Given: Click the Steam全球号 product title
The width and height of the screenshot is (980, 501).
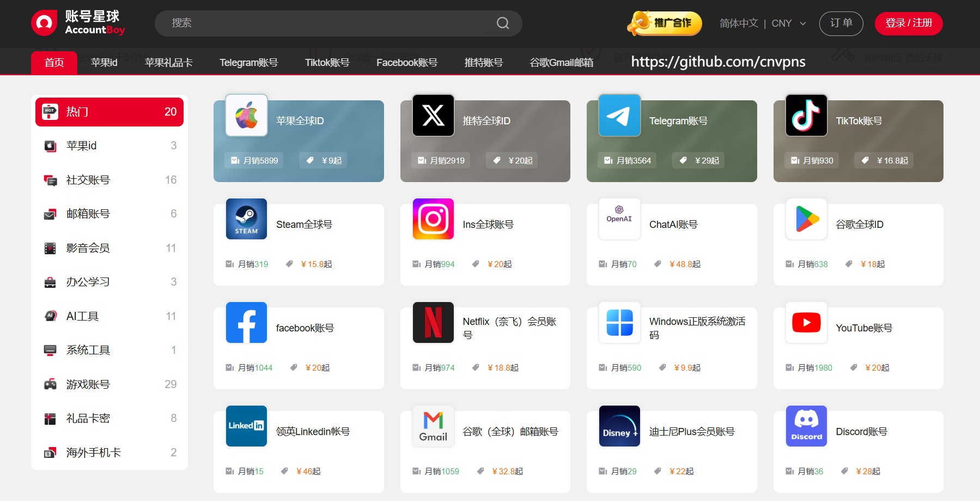Looking at the screenshot, I should click(304, 225).
